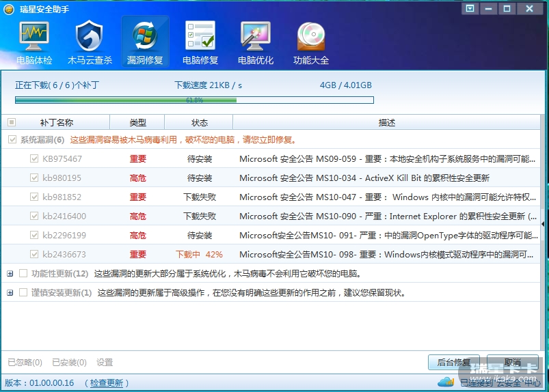Click 下载失败 status of kb2416400
The image size is (549, 392).
coord(200,216)
